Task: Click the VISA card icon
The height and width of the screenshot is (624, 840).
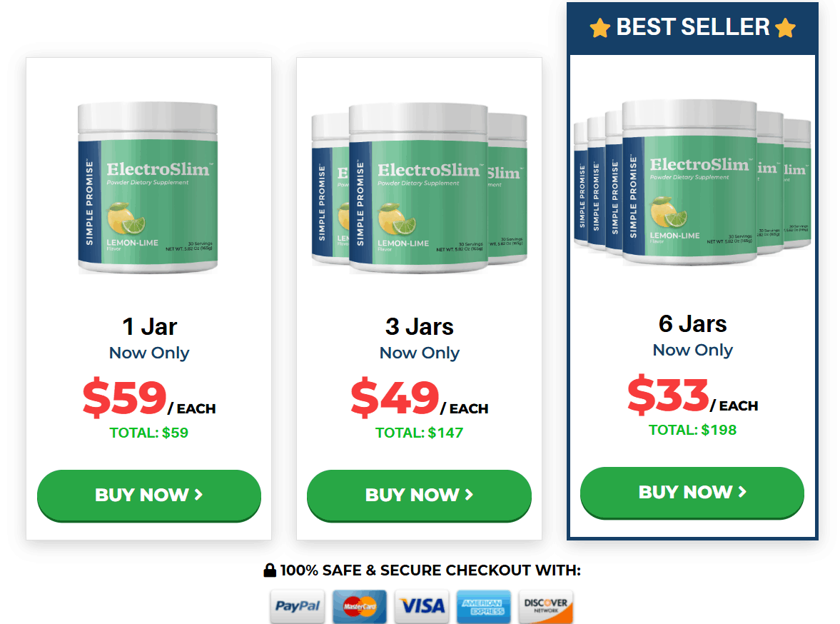Action: coord(422,606)
